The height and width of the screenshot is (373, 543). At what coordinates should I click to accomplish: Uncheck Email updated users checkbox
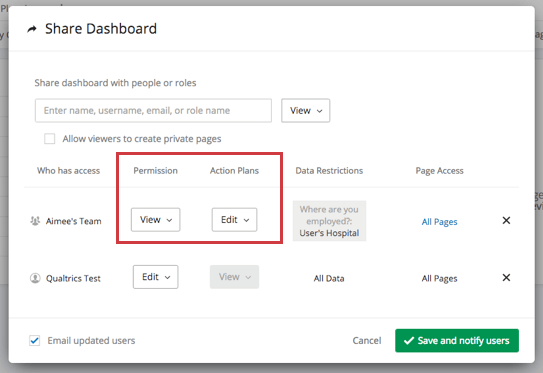click(34, 340)
